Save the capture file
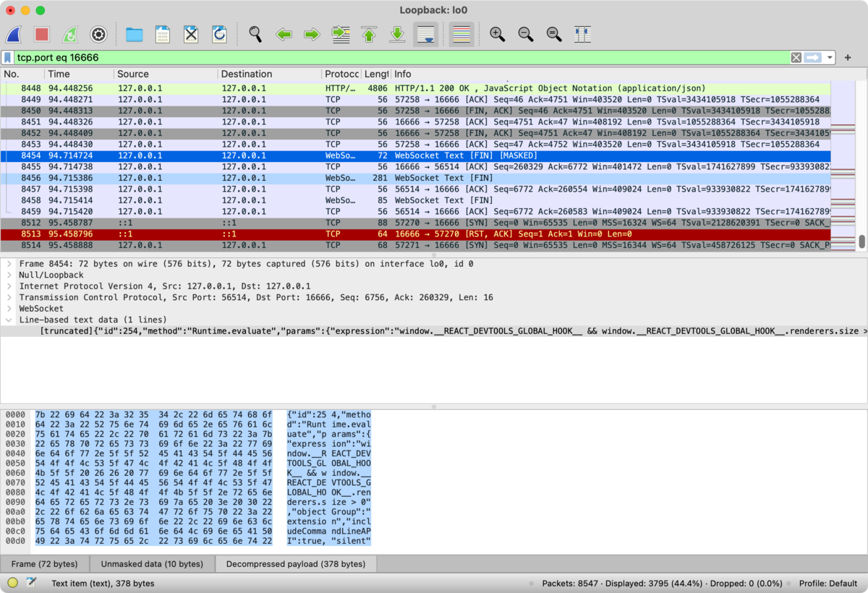 (x=163, y=34)
